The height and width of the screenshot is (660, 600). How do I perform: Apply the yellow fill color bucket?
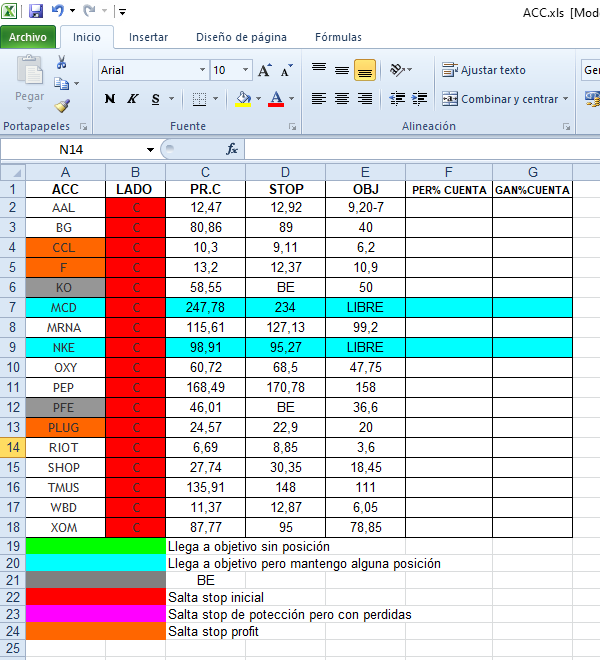coord(243,99)
